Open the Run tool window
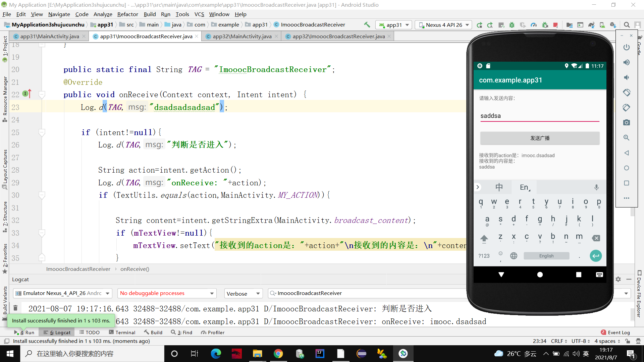Screen dimensions: 644x362 (24, 333)
